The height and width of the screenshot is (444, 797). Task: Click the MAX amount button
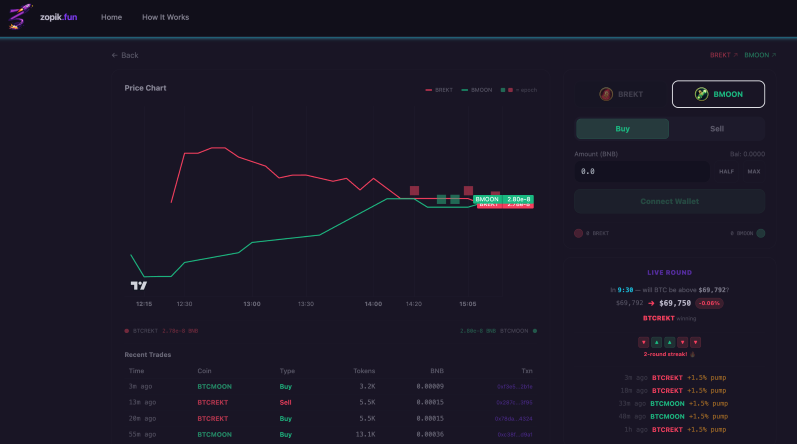[754, 172]
